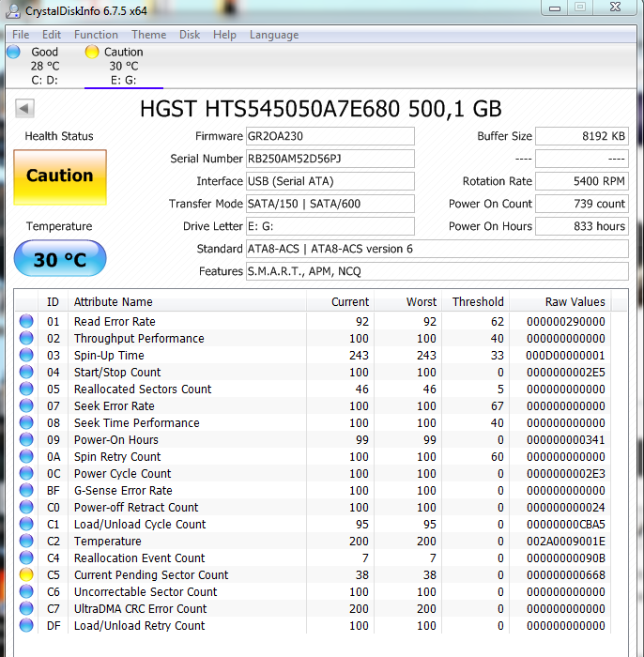
Task: Click status orb for Load/Unload Retry Count
Action: [x=26, y=626]
